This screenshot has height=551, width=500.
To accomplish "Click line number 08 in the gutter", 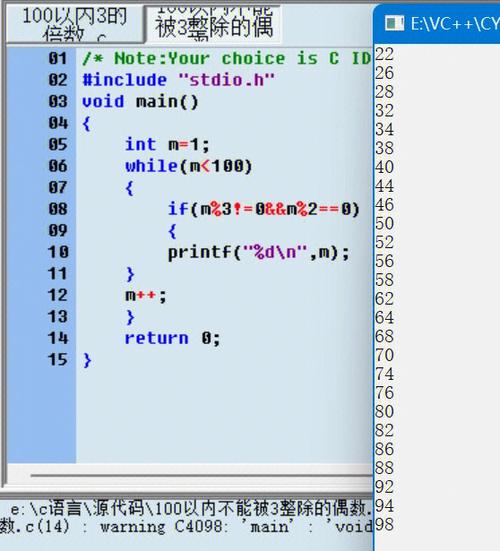I will coord(58,209).
